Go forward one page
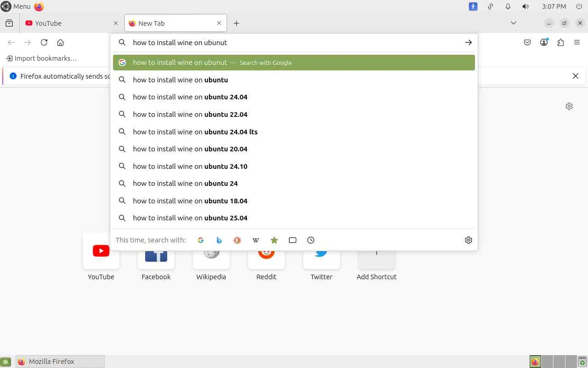 (x=28, y=42)
